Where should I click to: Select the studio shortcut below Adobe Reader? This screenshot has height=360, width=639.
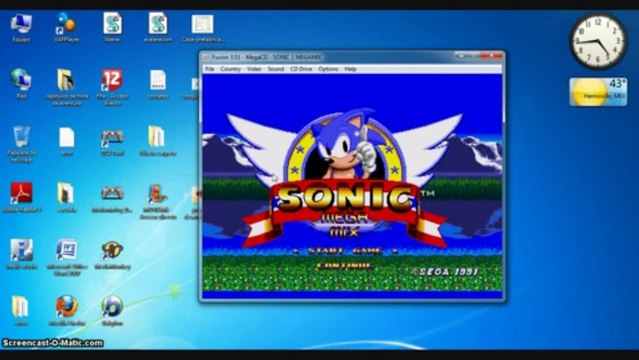[21, 254]
